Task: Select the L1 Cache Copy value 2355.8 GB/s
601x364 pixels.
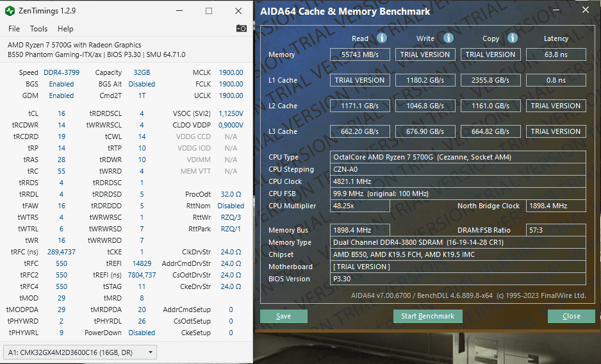Action: pos(490,80)
